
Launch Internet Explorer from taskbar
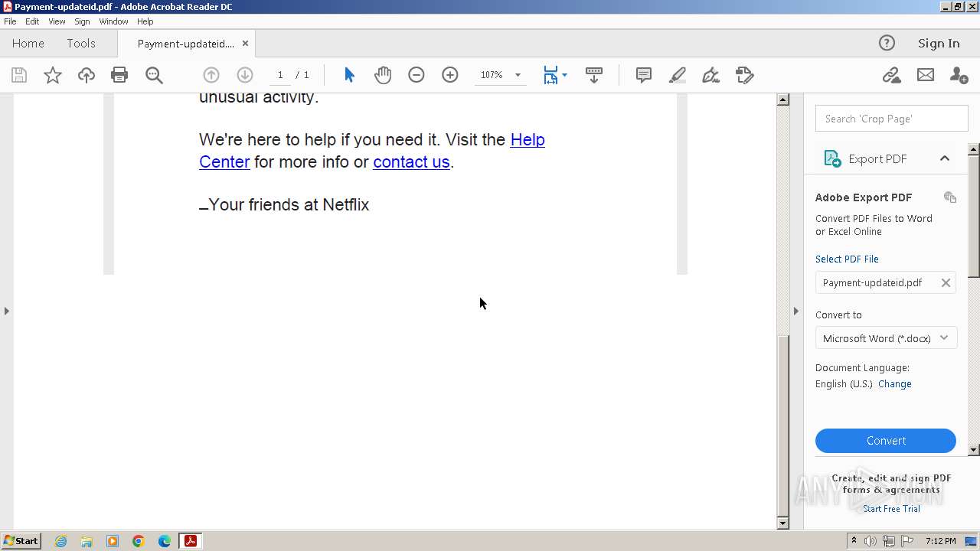pos(61,541)
